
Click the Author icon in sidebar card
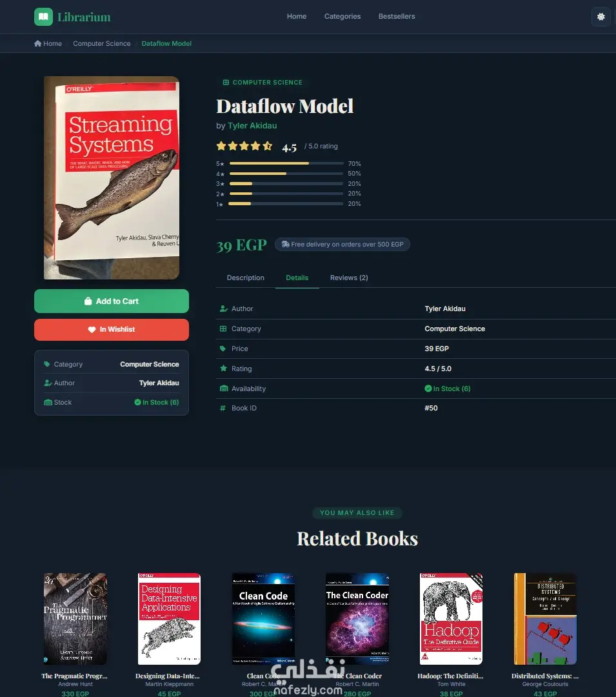(x=48, y=383)
